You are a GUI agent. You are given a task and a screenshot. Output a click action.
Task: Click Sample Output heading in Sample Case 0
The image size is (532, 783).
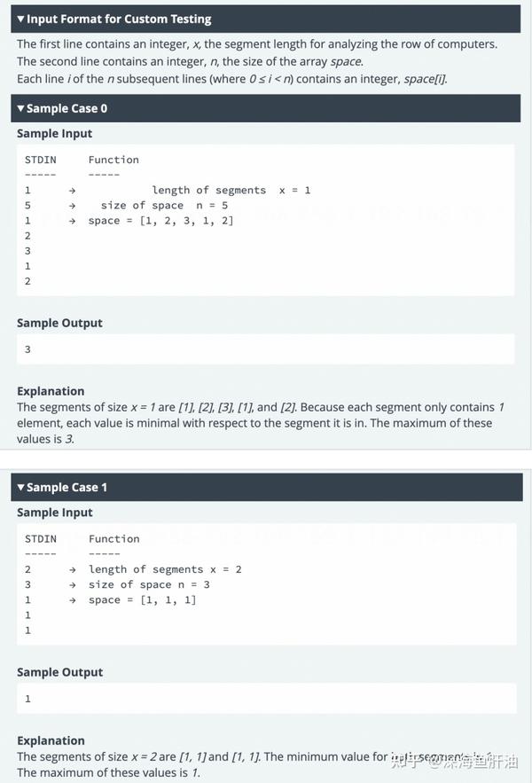pyautogui.click(x=59, y=323)
